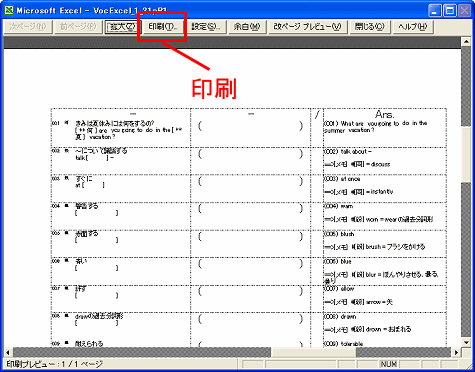
Task: Click the 印刷(T) print button
Action: point(163,27)
